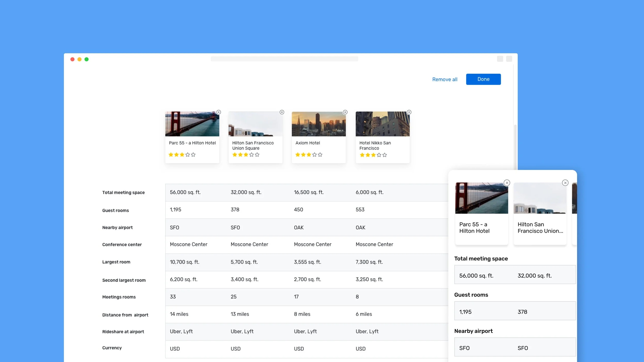Remove Hilton San Francisco Union Square card in main window
The width and height of the screenshot is (644, 362).
tap(282, 112)
